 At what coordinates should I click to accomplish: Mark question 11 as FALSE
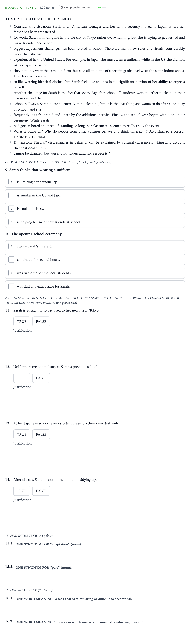(x=41, y=321)
